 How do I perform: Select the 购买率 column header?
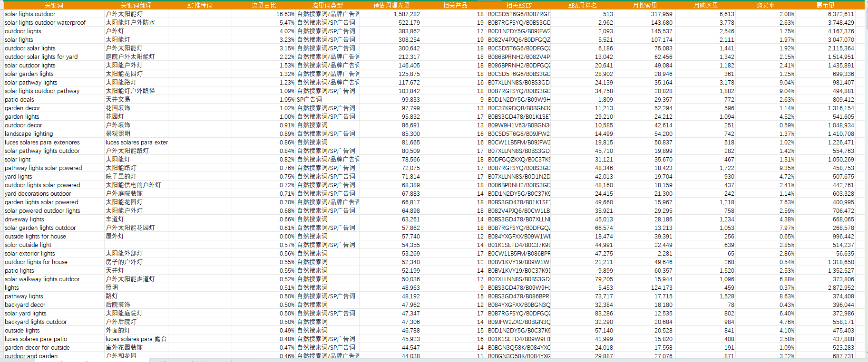click(x=765, y=5)
